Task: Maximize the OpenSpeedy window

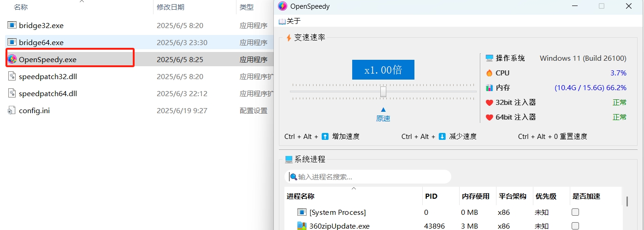Action: [601, 6]
